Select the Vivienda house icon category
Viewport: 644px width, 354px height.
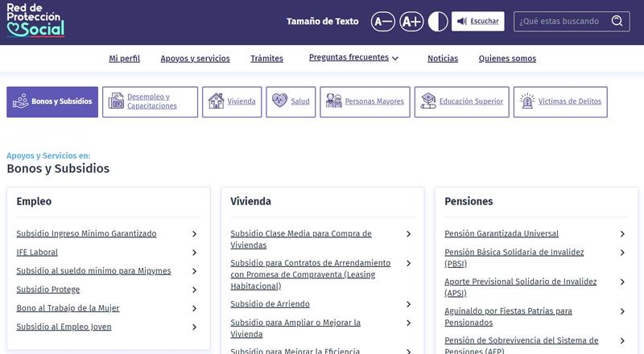coord(232,102)
